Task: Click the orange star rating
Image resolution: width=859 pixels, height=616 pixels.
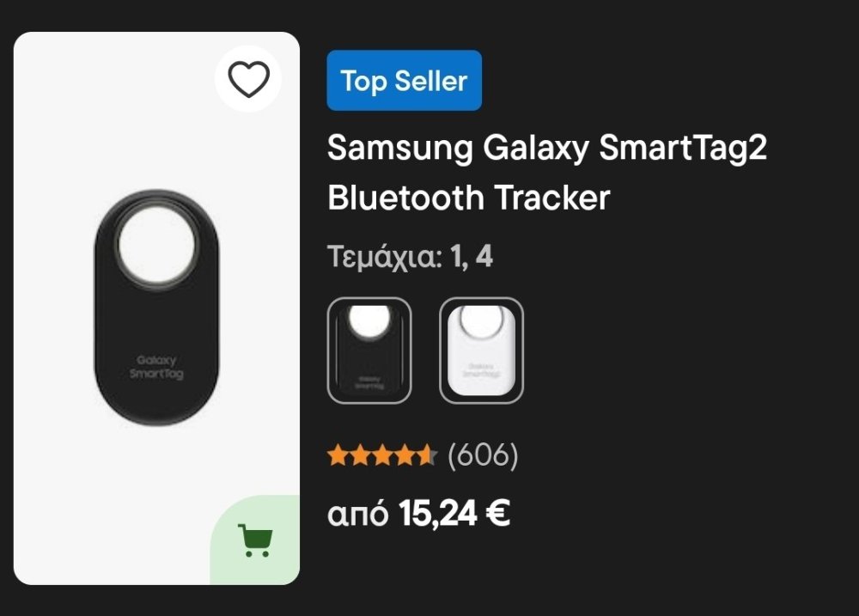Action: [x=382, y=455]
